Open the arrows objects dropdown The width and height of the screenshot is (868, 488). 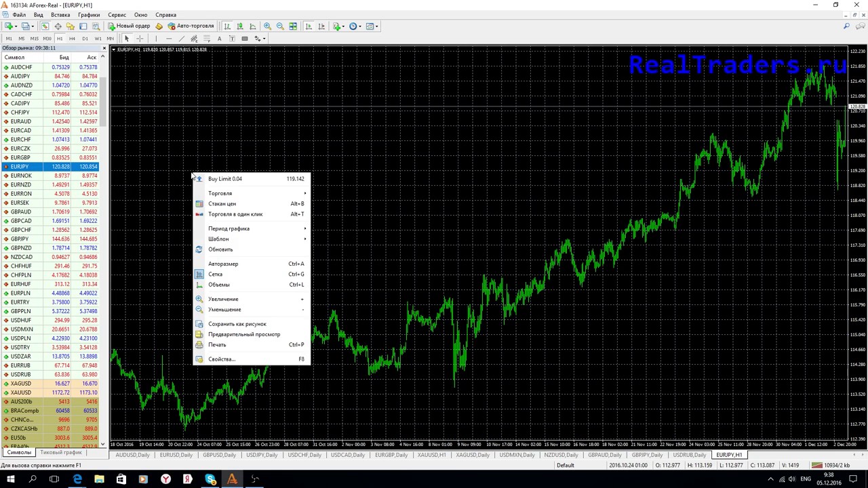coord(264,39)
